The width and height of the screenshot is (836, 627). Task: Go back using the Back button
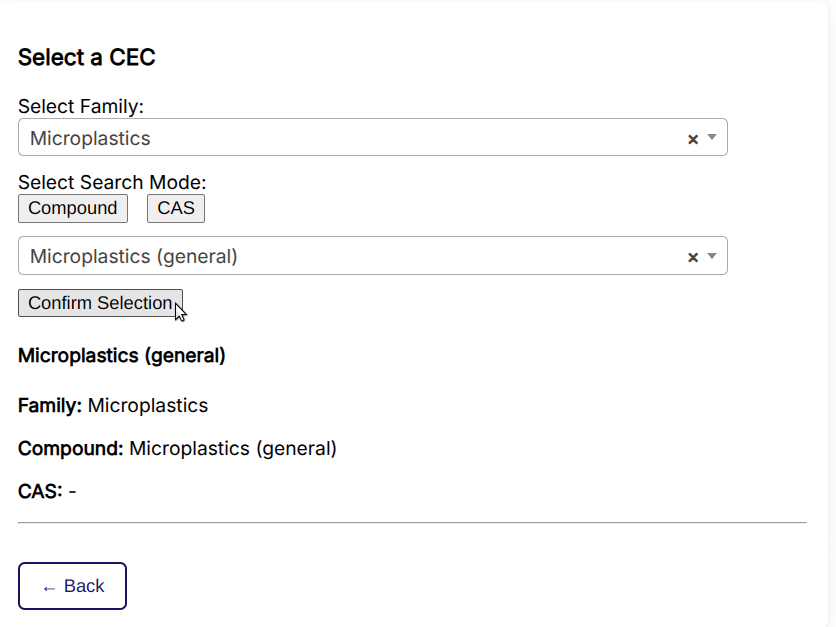[x=72, y=586]
